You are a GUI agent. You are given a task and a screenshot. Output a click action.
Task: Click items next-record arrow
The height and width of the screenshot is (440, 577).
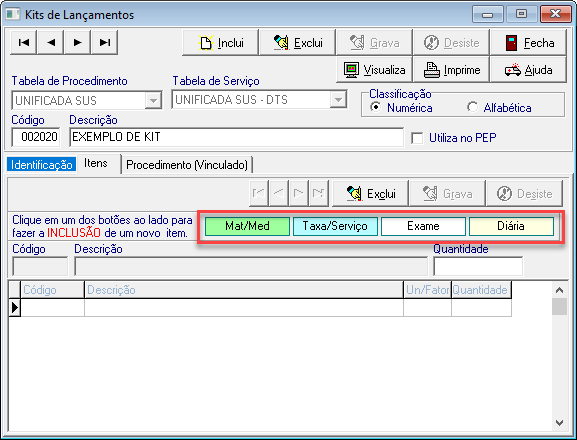[x=298, y=193]
